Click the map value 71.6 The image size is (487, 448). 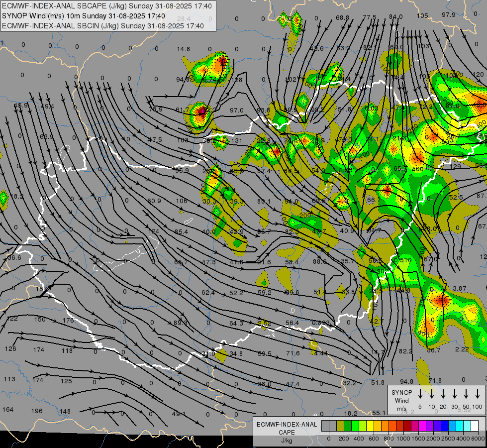pyautogui.click(x=293, y=353)
